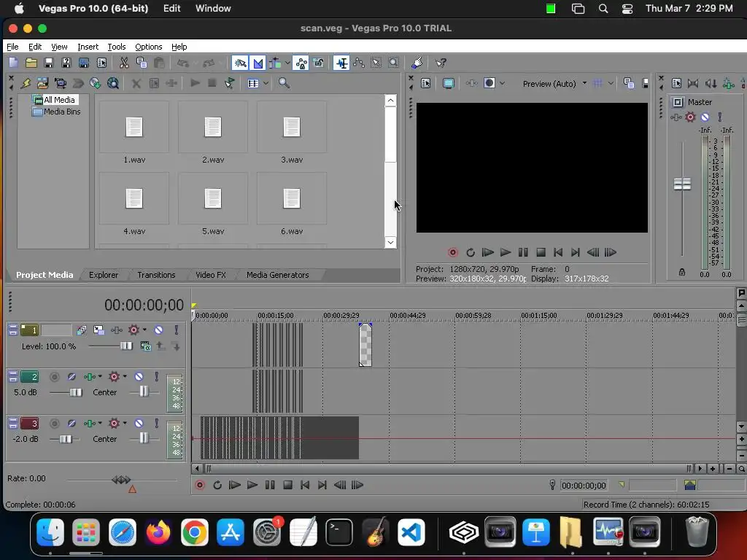
Task: Click Record button in timeline transport bar
Action: [200, 485]
